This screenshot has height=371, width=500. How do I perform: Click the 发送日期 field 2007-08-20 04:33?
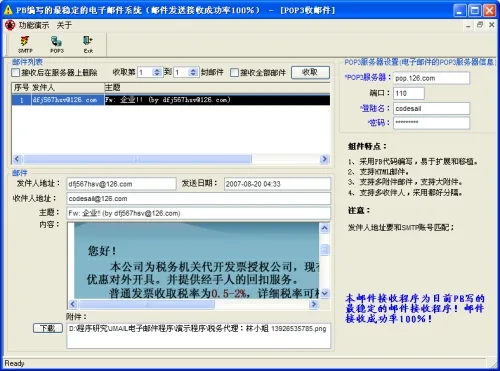[277, 184]
